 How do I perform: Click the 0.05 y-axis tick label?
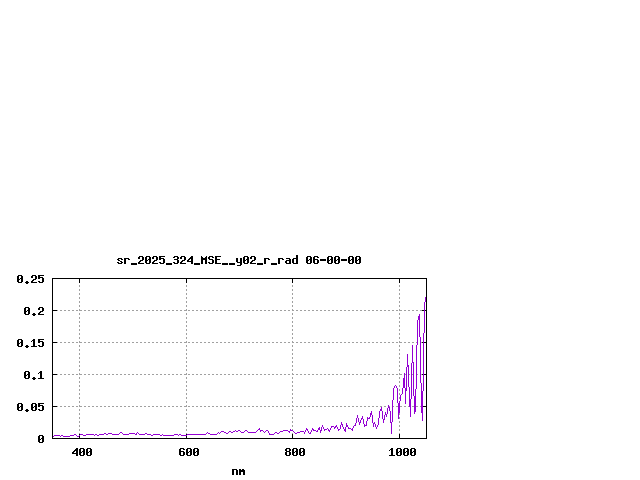pyautogui.click(x=31, y=407)
